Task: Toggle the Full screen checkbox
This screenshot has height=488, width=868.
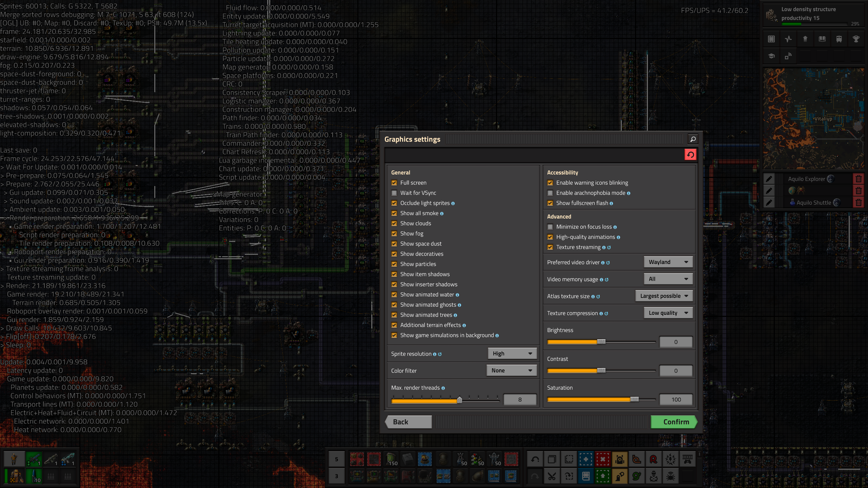Action: point(394,183)
